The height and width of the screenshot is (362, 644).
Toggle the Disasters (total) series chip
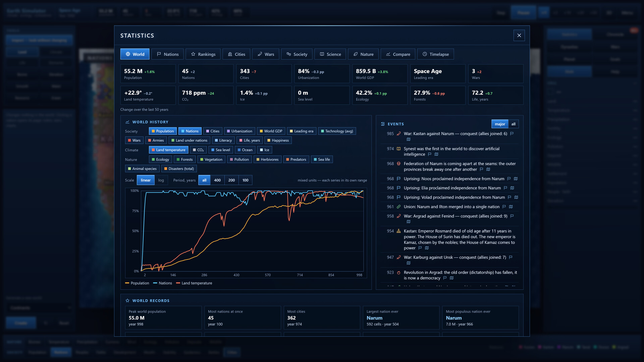click(x=179, y=169)
